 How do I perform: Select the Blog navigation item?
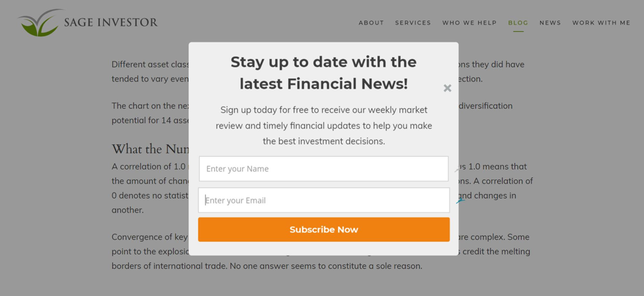pos(518,23)
